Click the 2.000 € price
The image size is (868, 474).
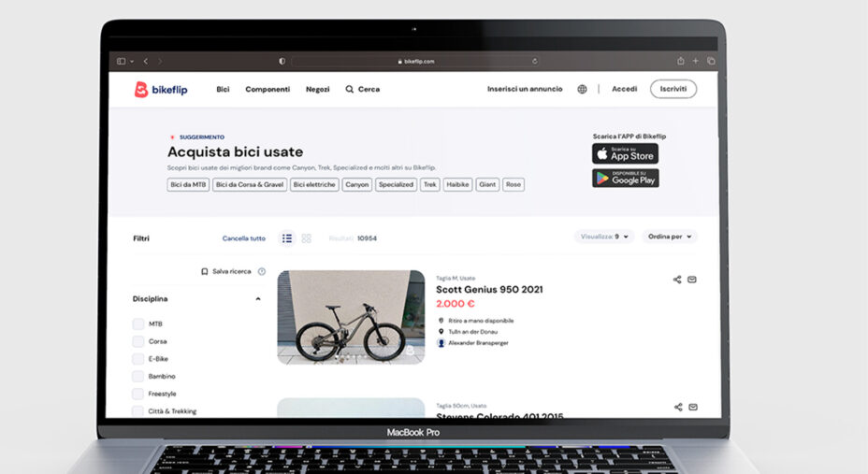(x=455, y=304)
